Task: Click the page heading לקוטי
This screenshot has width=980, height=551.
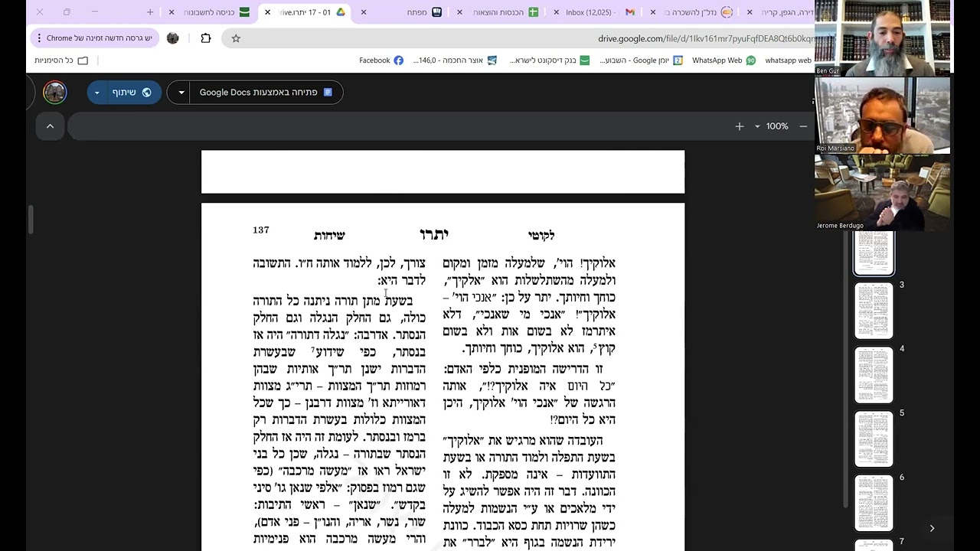Action: coord(541,235)
